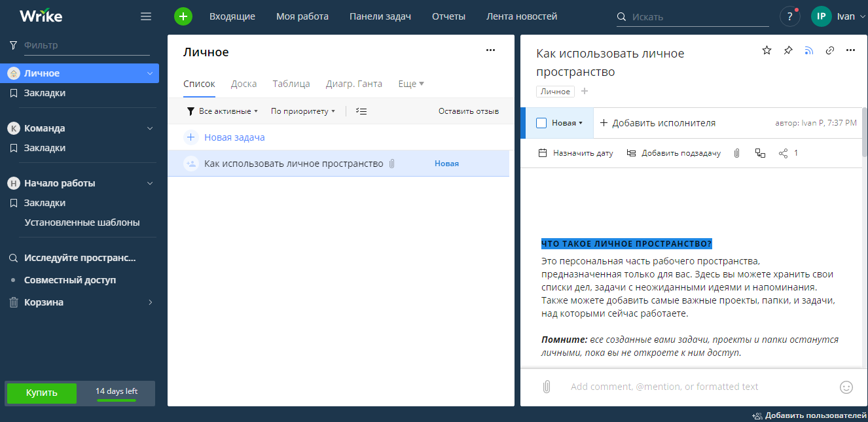The width and height of the screenshot is (868, 422).
Task: Open Моя работа in top navigation
Action: [x=302, y=16]
